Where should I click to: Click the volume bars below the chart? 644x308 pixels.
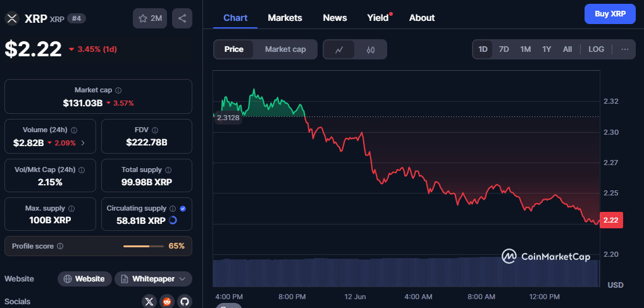406,272
